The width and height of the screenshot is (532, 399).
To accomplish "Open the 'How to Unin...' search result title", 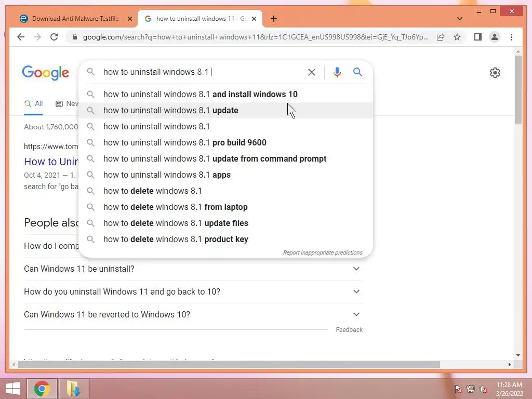I will (51, 162).
